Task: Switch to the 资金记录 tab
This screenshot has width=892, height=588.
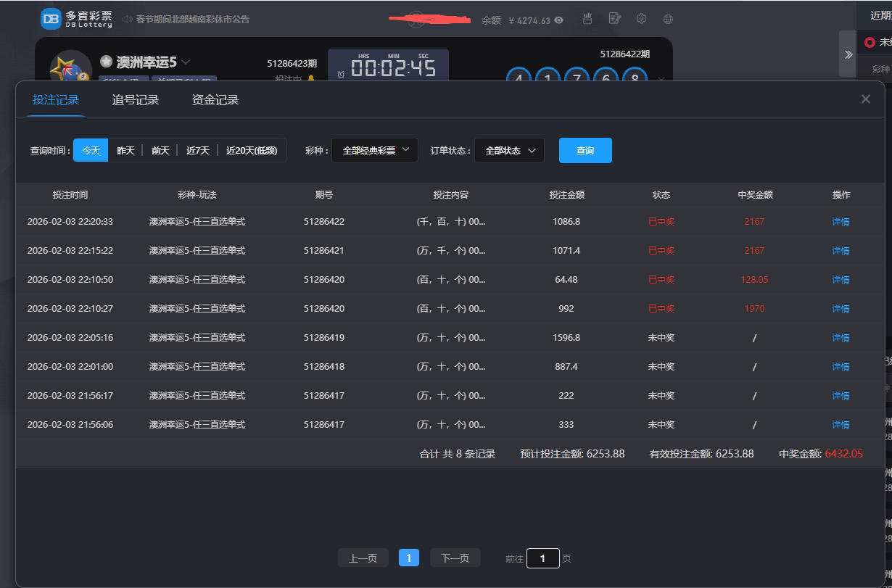Action: [215, 100]
